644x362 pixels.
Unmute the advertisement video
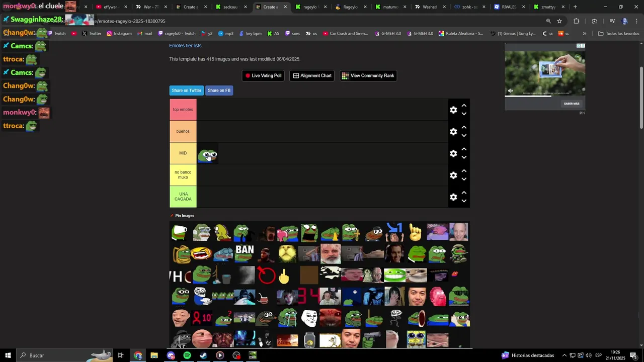coord(511,90)
